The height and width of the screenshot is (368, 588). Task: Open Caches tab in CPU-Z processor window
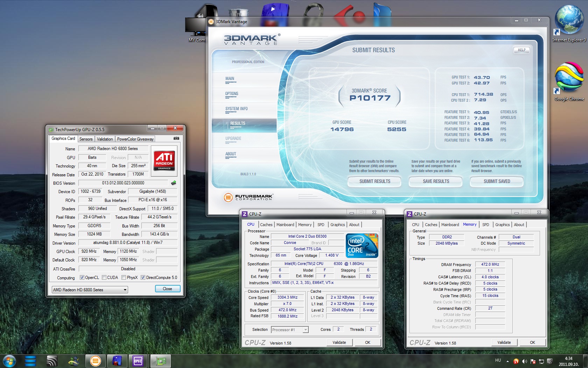pyautogui.click(x=266, y=225)
